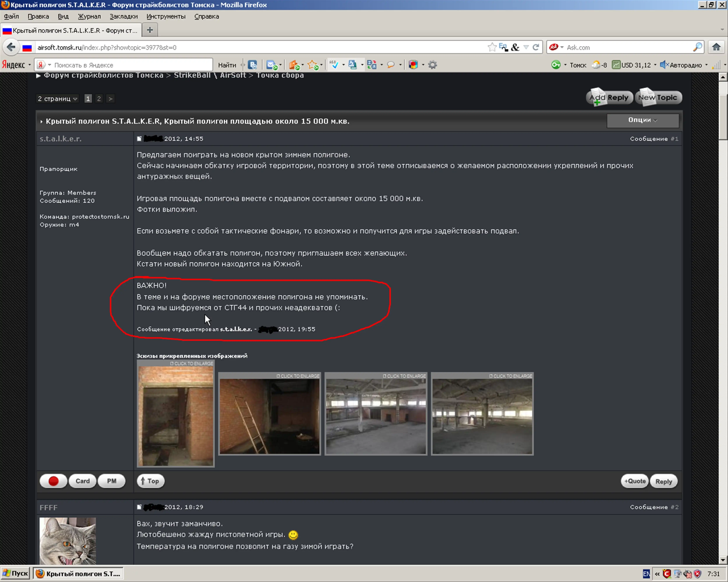This screenshot has height=582, width=728.
Task: Open the Firefox home page icon
Action: click(x=716, y=47)
